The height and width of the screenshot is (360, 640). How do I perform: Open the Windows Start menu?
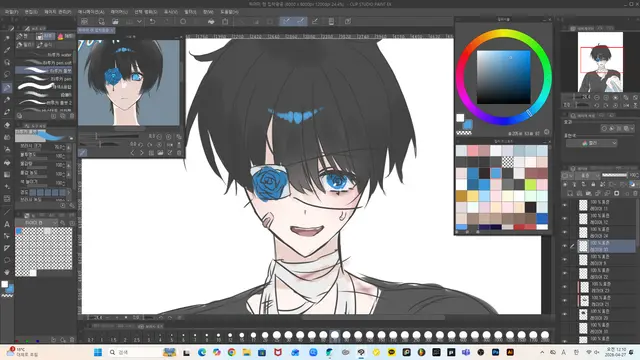pos(98,352)
